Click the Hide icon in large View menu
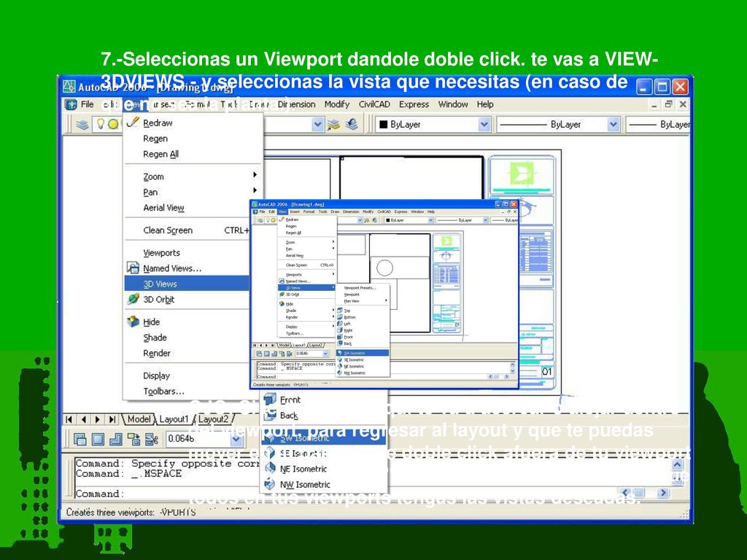 click(x=133, y=322)
